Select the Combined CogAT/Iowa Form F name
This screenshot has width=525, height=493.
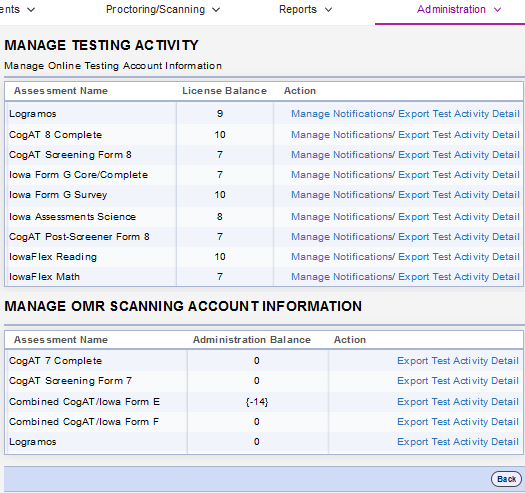[84, 422]
